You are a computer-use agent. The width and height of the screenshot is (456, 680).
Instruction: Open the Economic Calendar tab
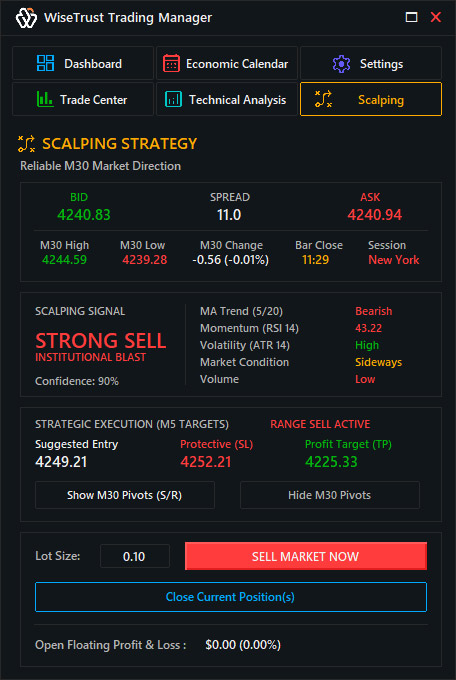(x=227, y=63)
